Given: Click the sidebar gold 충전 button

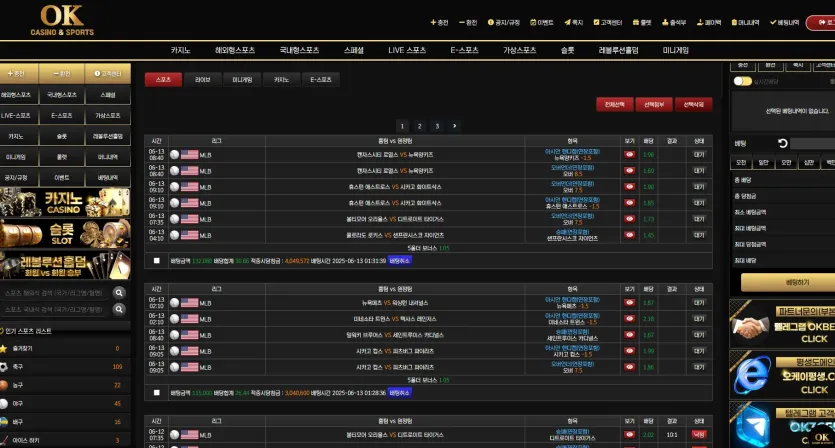Looking at the screenshot, I should pos(19,74).
